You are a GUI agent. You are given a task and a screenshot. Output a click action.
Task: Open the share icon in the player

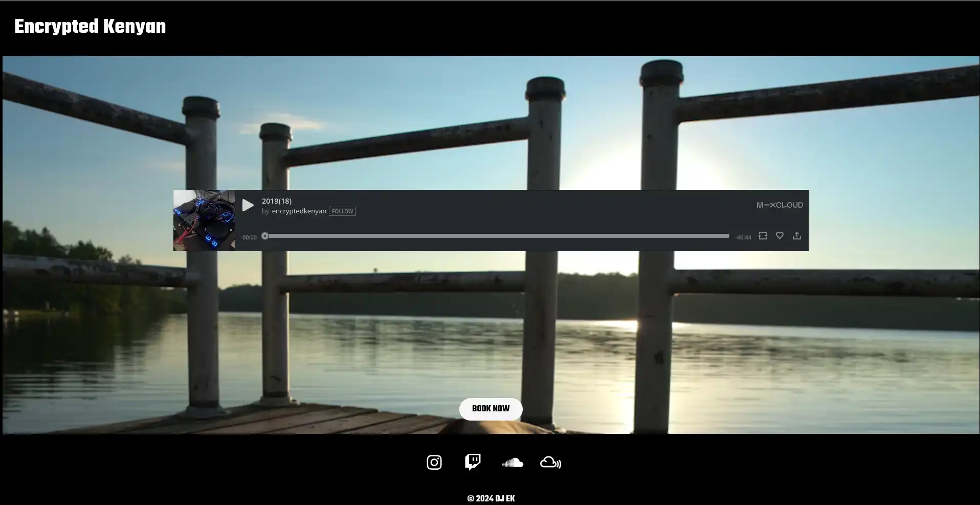pos(796,235)
